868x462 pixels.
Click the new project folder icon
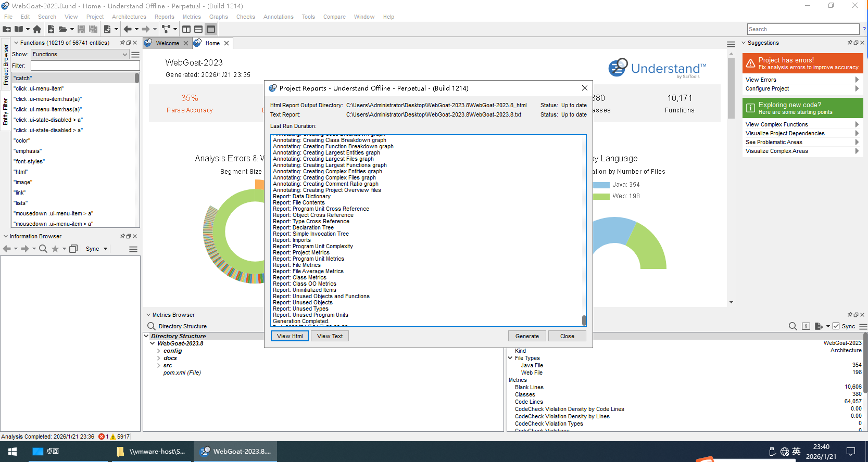click(7, 29)
